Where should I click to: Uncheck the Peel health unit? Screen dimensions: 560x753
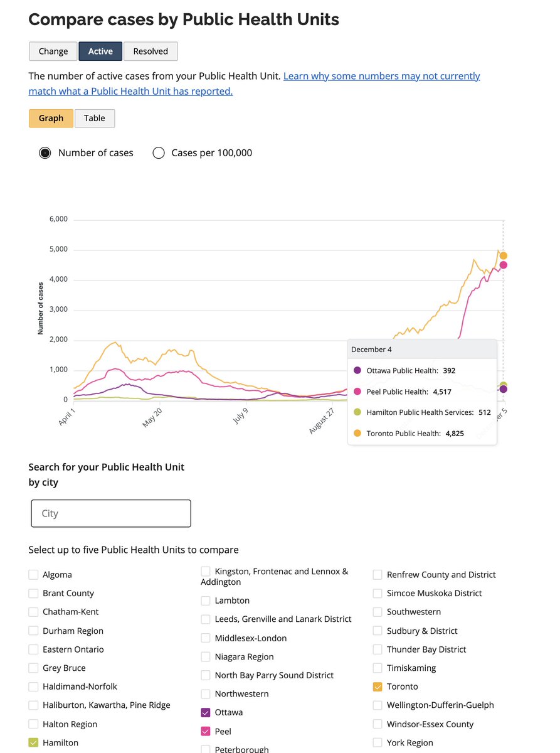205,731
